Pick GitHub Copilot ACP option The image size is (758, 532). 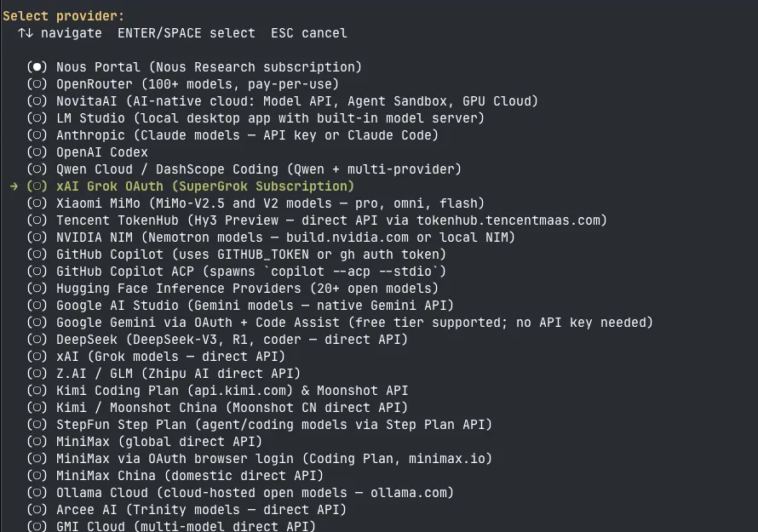237,272
